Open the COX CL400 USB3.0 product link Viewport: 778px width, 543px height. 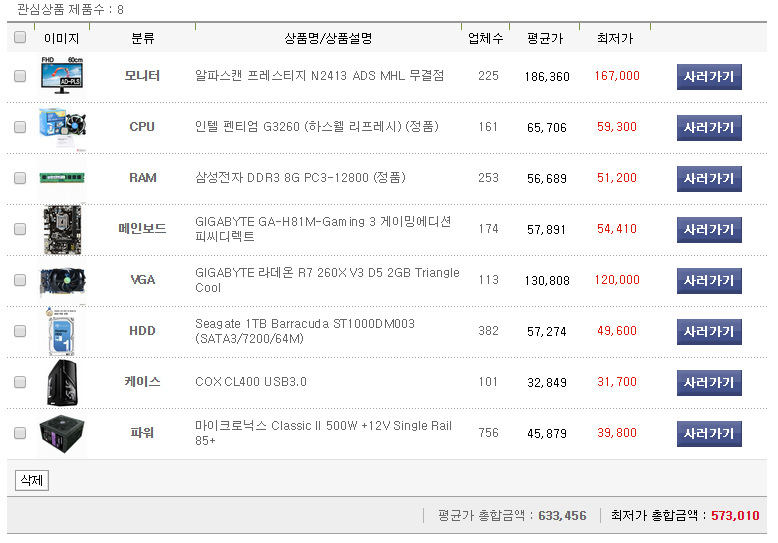click(251, 382)
